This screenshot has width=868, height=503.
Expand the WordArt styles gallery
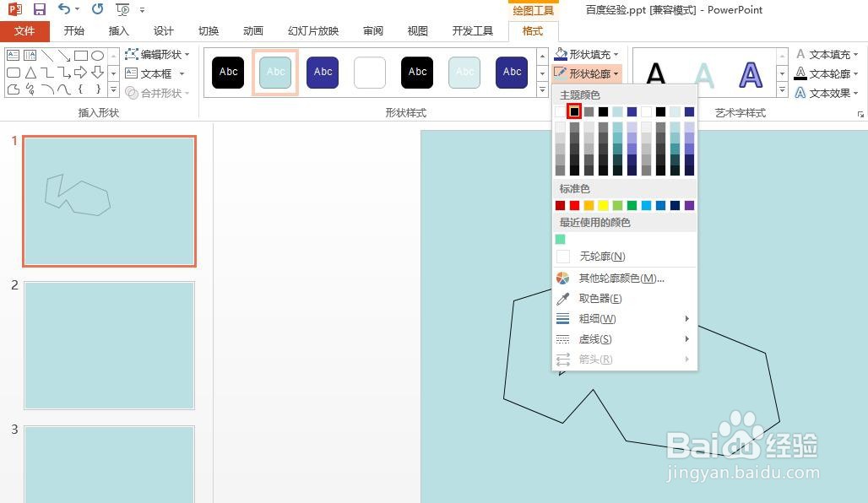(x=782, y=89)
